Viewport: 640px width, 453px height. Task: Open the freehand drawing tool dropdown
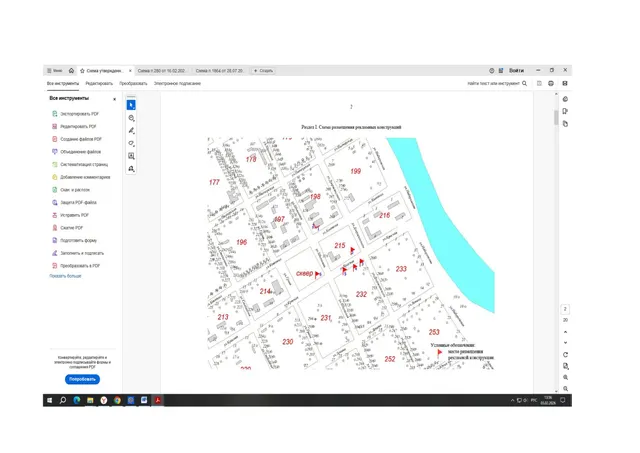tap(131, 143)
